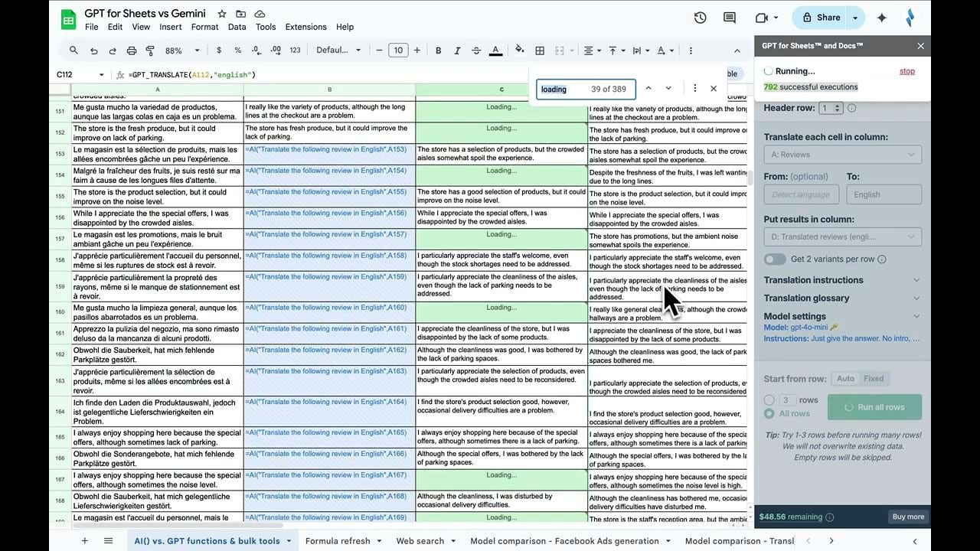The height and width of the screenshot is (551, 980).
Task: Switch start row mode to Fixed
Action: 874,379
